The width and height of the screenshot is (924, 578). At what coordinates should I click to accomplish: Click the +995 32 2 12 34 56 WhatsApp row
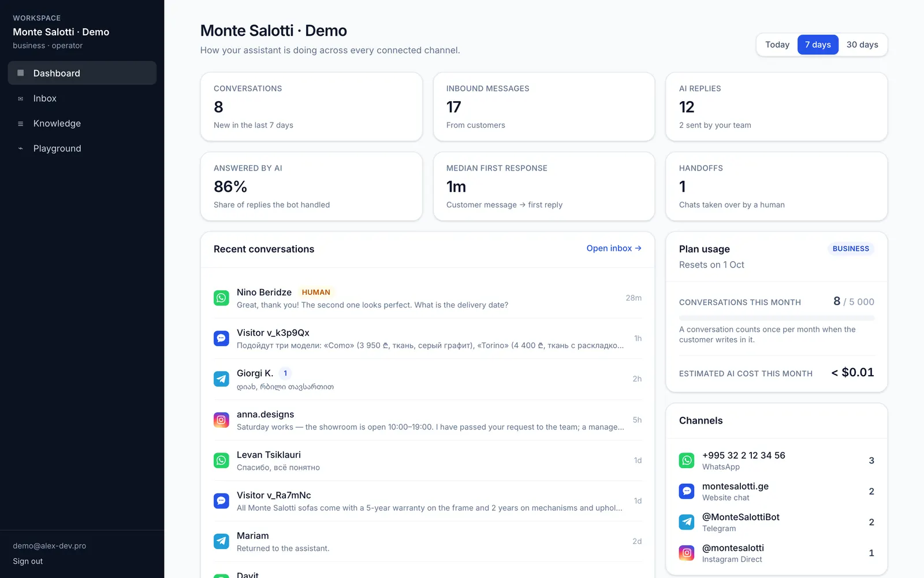tap(777, 461)
